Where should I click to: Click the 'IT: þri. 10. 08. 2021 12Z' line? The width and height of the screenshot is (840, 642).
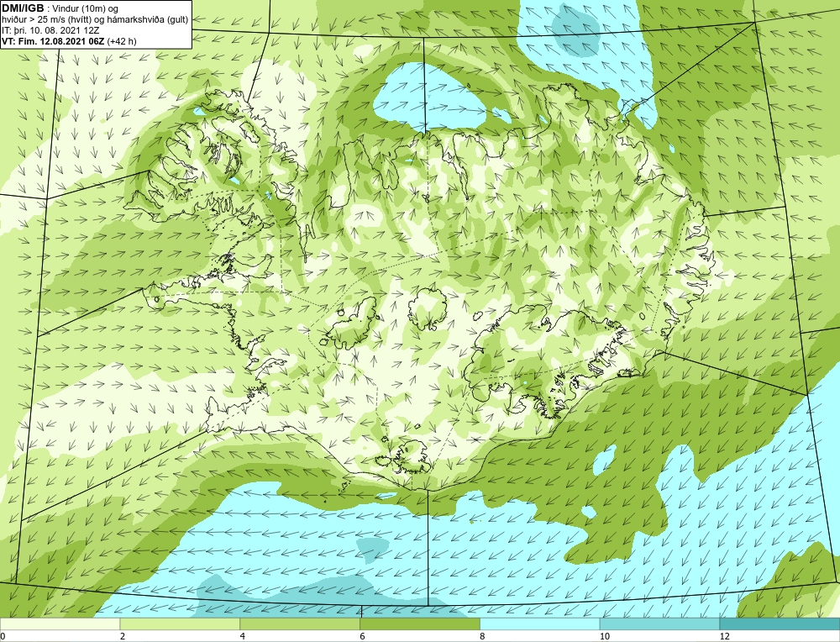pyautogui.click(x=50, y=30)
